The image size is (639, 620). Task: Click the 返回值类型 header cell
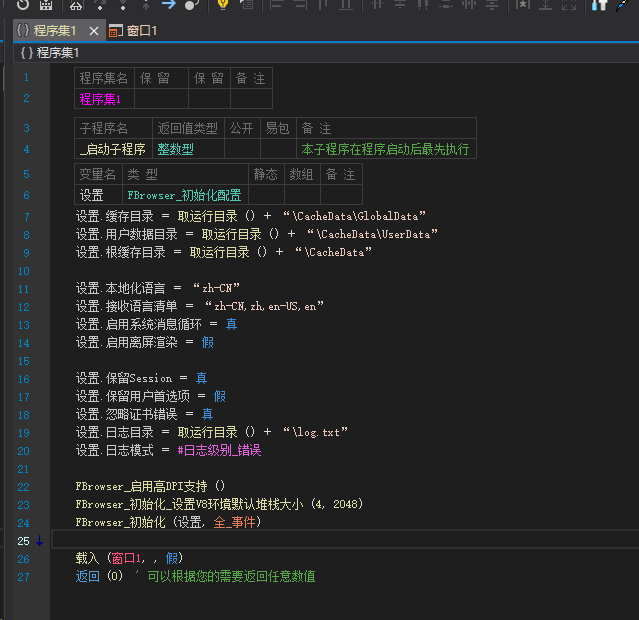pyautogui.click(x=188, y=128)
